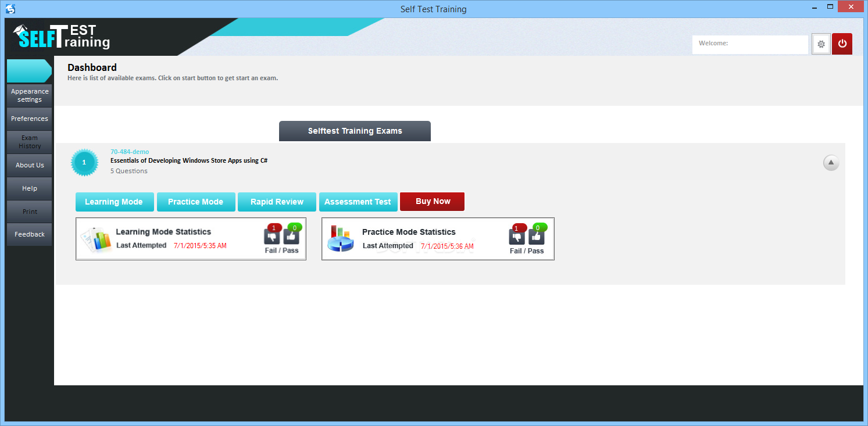
Task: Click Practice Mode thumbs-down fail icon
Action: [x=517, y=236]
